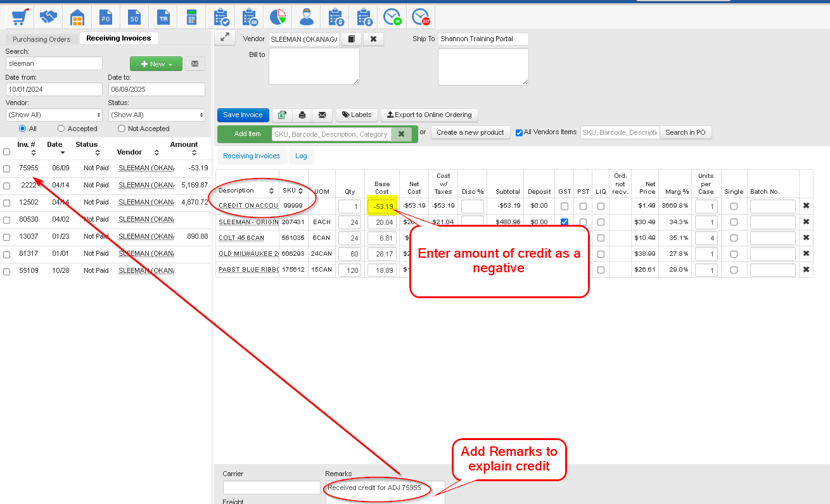Open the warehouse inventory icon
Viewport: 830px width, 504px height.
click(77, 17)
